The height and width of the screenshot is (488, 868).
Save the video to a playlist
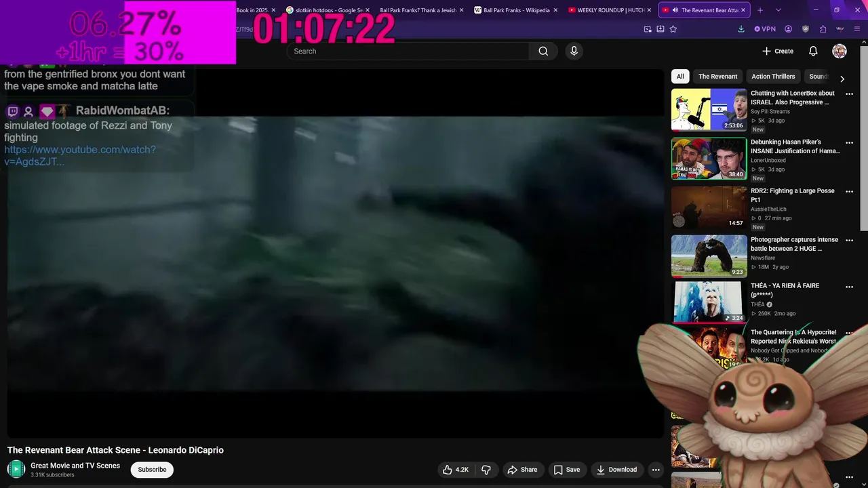567,470
